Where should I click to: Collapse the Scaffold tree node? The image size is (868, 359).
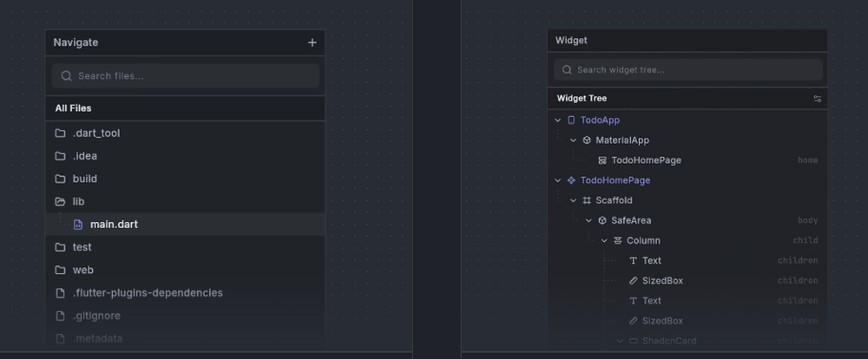click(573, 200)
